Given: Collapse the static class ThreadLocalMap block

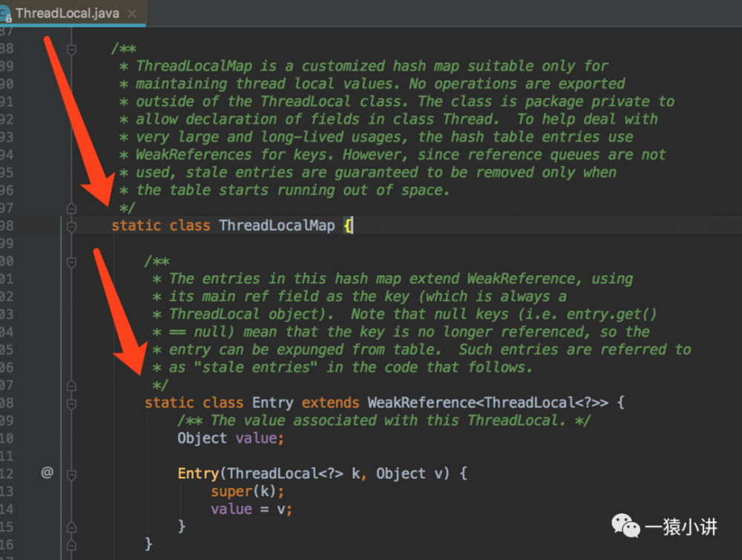Looking at the screenshot, I should pyautogui.click(x=71, y=226).
